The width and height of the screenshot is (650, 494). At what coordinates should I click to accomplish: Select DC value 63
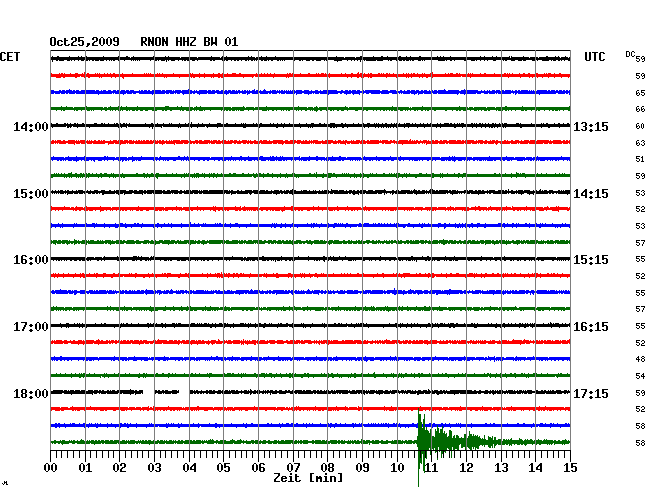(x=640, y=143)
